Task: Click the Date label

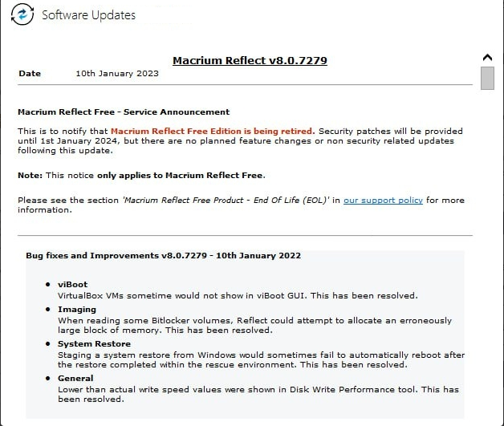Action: 30,74
